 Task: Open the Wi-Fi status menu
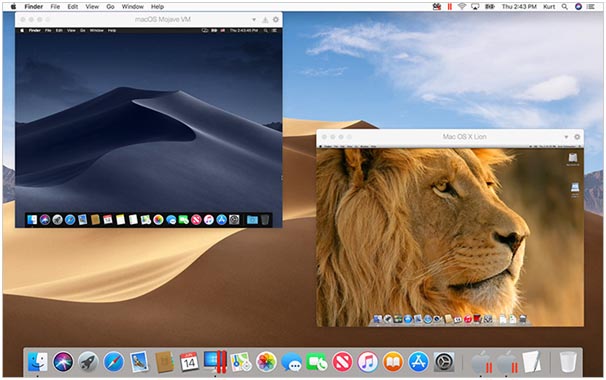pos(462,7)
